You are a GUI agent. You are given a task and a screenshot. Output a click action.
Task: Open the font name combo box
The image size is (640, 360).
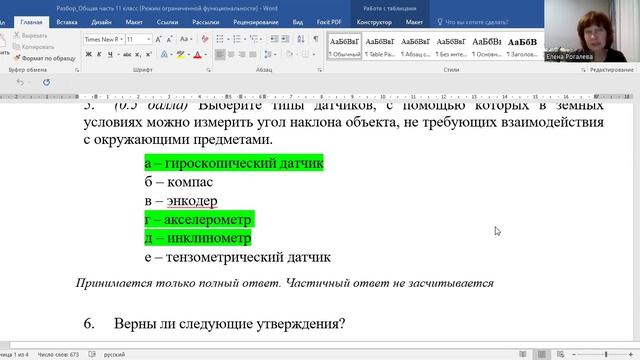pos(104,39)
